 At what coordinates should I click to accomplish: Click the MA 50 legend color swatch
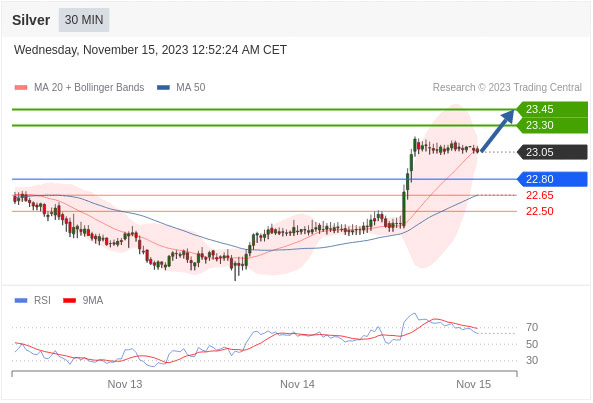(163, 88)
